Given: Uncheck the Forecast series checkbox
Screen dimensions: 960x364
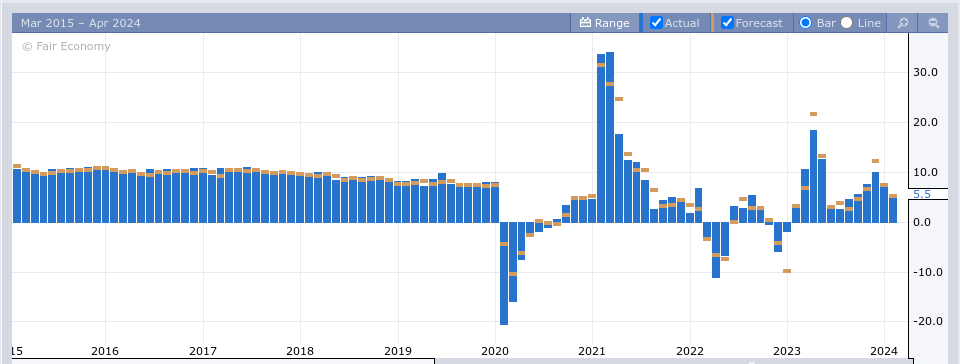Looking at the screenshot, I should (x=727, y=23).
